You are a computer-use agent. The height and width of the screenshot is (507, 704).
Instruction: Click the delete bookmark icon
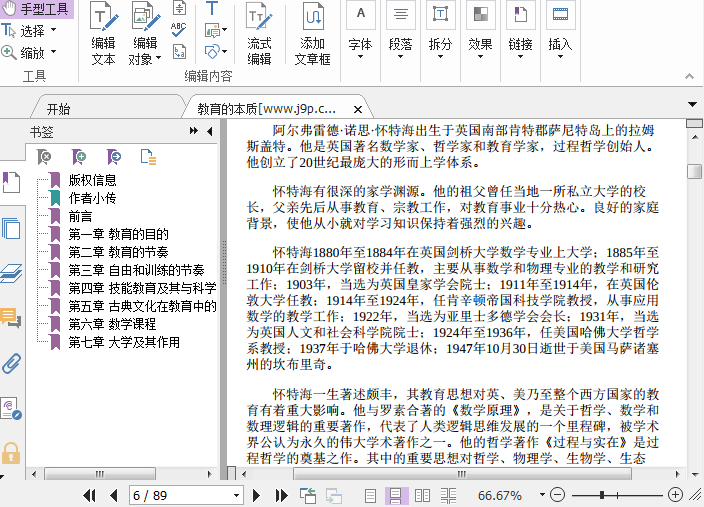[x=44, y=157]
